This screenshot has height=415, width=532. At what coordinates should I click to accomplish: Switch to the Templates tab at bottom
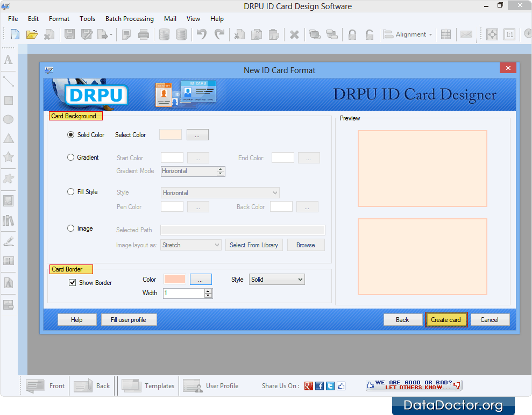(x=148, y=386)
